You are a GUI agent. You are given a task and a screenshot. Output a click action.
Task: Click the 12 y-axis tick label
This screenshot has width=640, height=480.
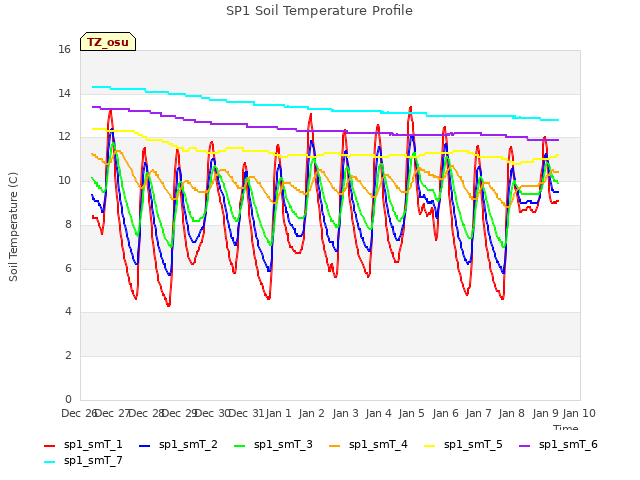click(64, 137)
